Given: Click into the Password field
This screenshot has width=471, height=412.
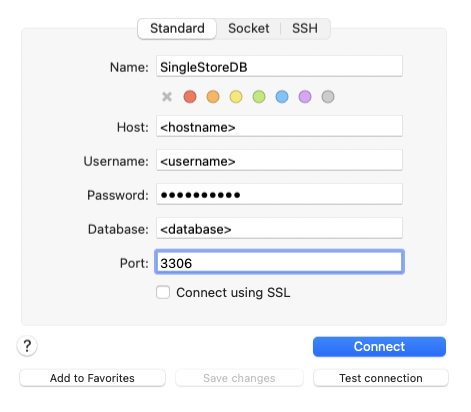Looking at the screenshot, I should tap(279, 194).
